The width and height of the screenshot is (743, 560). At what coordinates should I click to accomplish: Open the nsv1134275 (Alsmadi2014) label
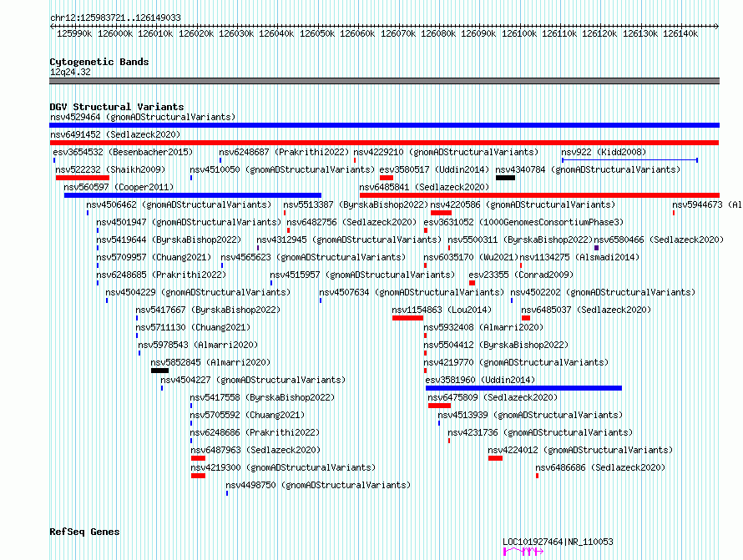point(579,257)
